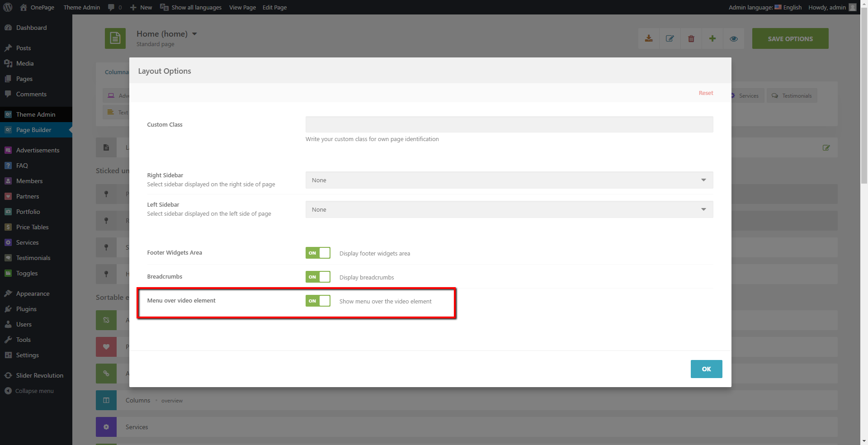
Task: Click the green page document icon
Action: [115, 38]
